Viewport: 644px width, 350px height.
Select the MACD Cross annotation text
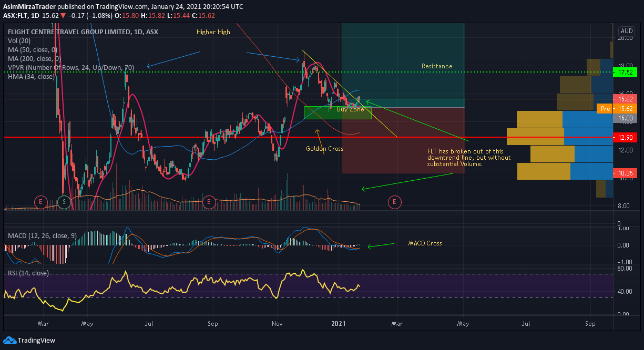click(x=425, y=243)
